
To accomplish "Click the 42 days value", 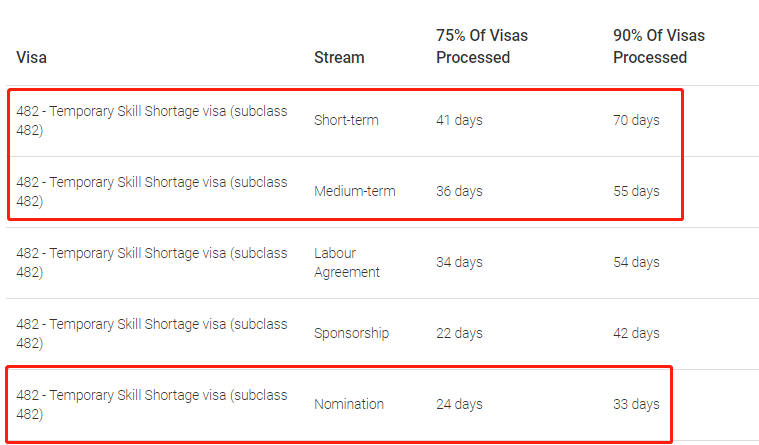I will (636, 333).
